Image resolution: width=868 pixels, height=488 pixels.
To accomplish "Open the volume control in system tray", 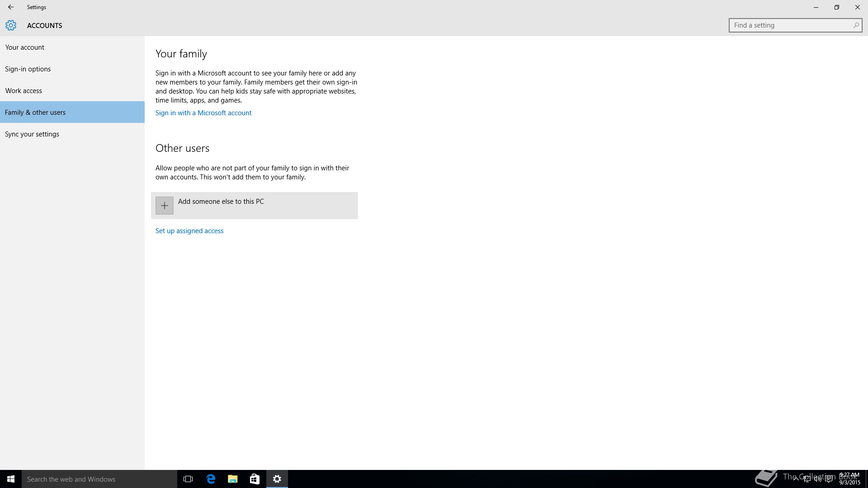I will click(x=817, y=479).
